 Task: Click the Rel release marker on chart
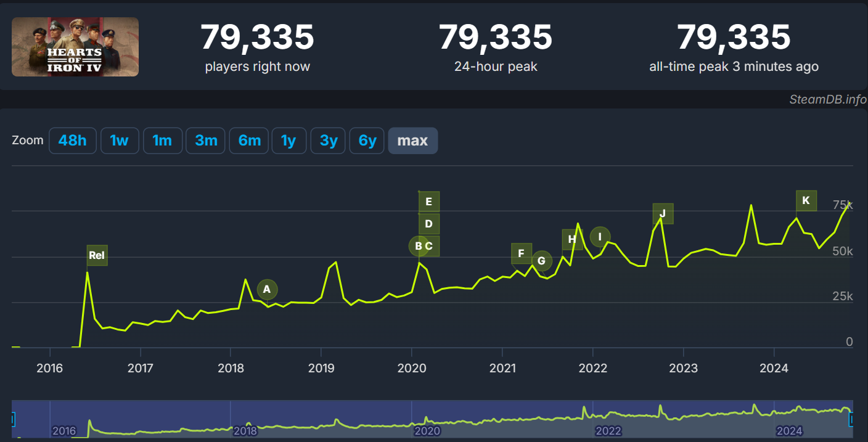97,255
